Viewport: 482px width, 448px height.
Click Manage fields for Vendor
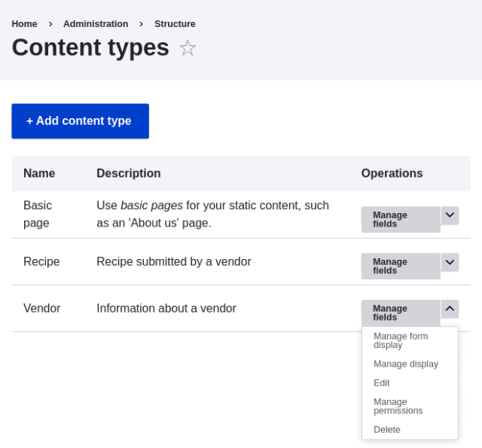[x=400, y=312]
